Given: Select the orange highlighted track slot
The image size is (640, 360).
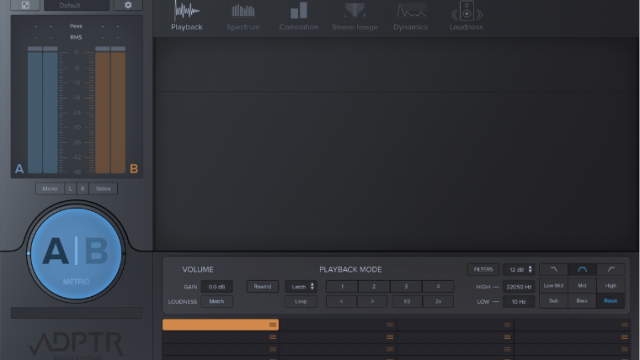Looking at the screenshot, I should point(220,325).
